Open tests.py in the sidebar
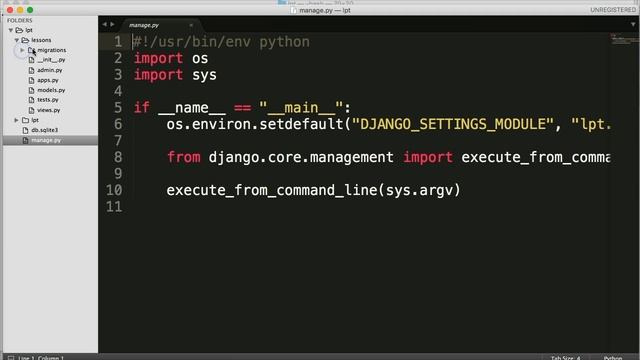640x360 pixels. (48, 100)
